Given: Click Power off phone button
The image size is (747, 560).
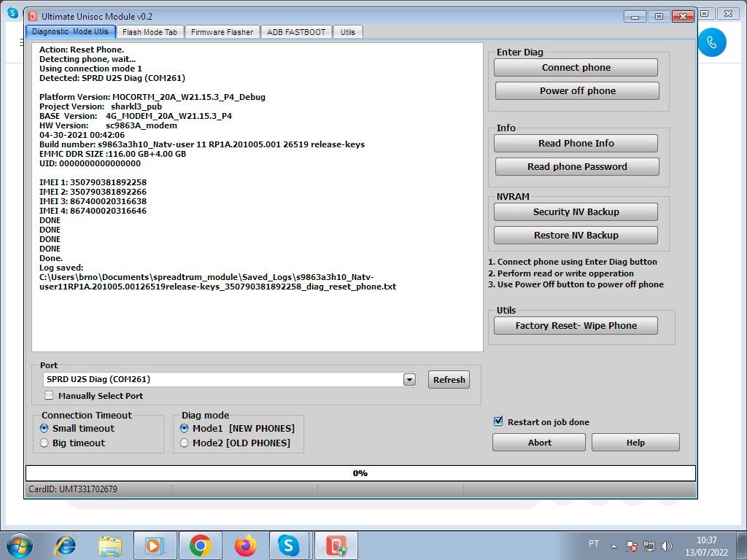Looking at the screenshot, I should pyautogui.click(x=578, y=91).
